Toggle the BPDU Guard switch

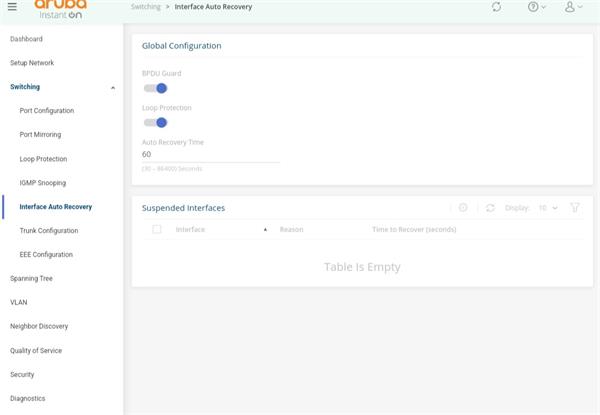point(155,88)
